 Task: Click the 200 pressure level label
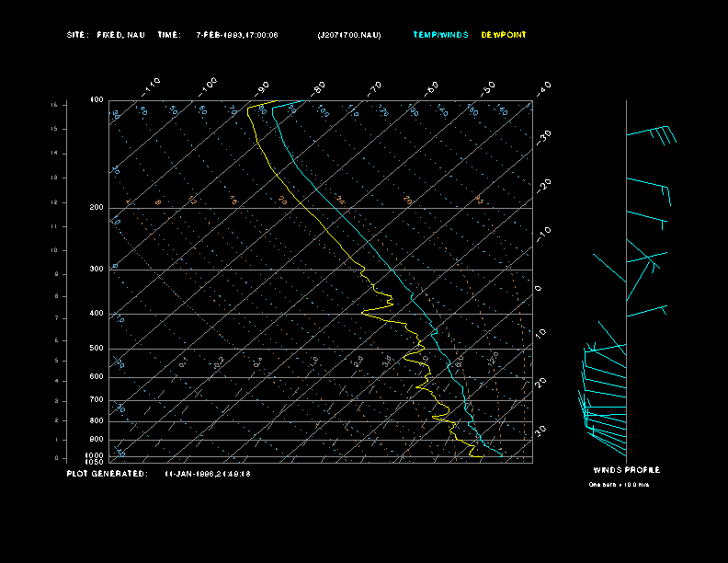click(x=97, y=208)
